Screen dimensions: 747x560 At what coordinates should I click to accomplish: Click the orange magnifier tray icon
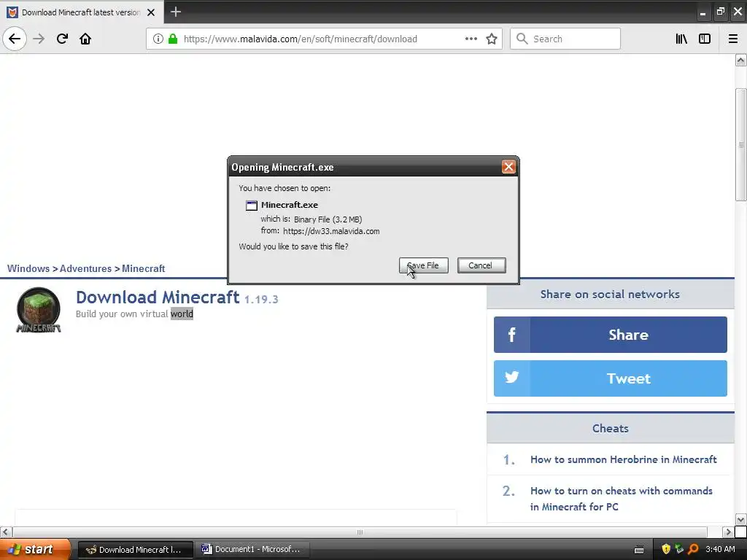693,550
